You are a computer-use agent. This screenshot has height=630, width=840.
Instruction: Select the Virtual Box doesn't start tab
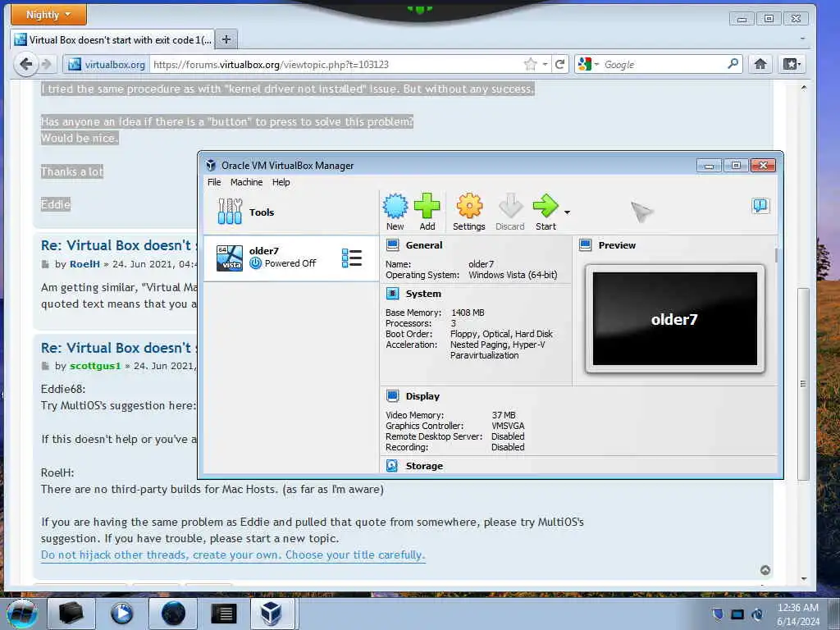pyautogui.click(x=113, y=39)
